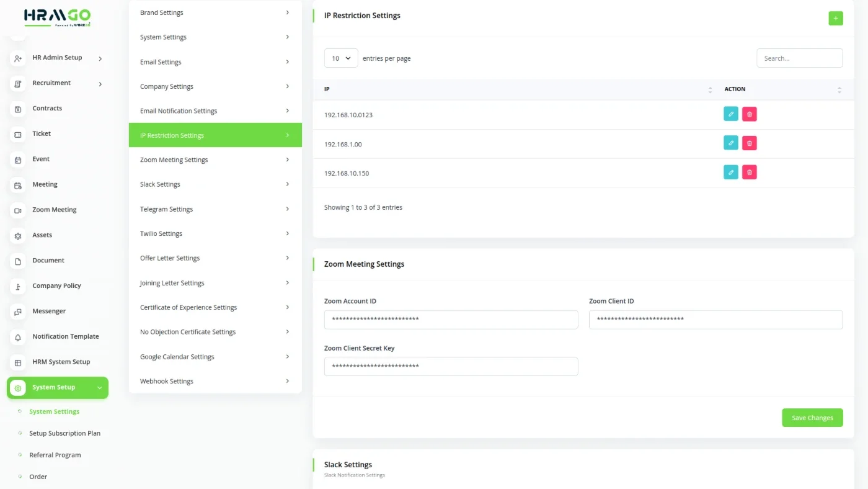This screenshot has width=868, height=489.
Task: Sort table by IP column arrows
Action: click(x=710, y=90)
